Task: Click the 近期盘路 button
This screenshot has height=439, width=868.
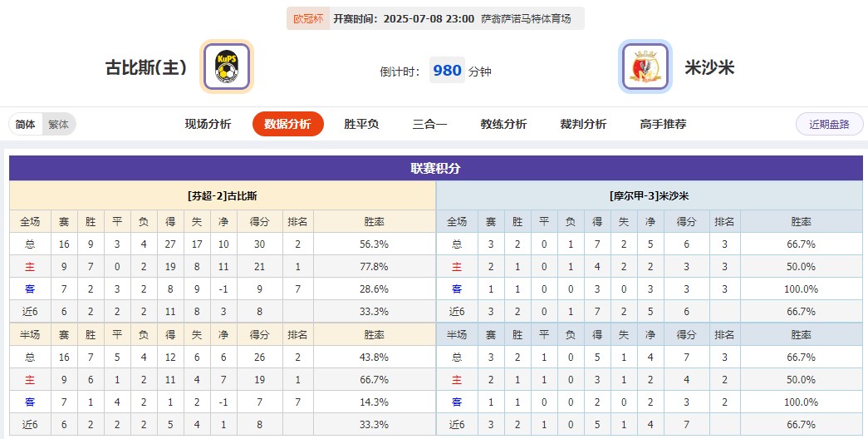Action: click(829, 124)
